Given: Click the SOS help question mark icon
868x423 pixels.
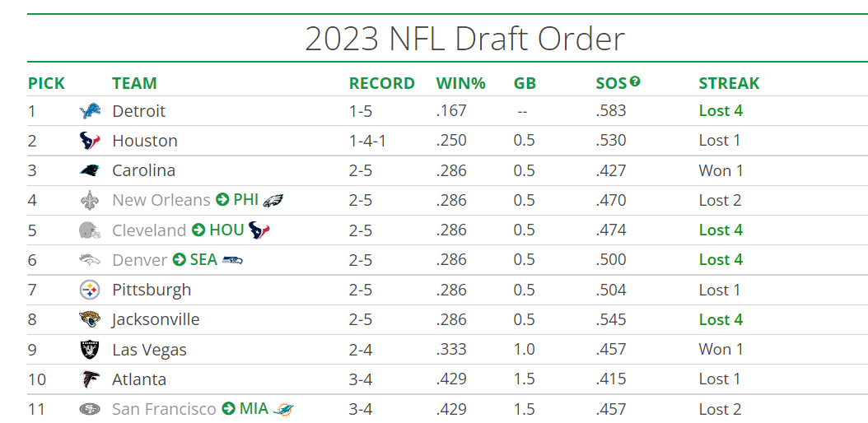Looking at the screenshot, I should pyautogui.click(x=635, y=81).
